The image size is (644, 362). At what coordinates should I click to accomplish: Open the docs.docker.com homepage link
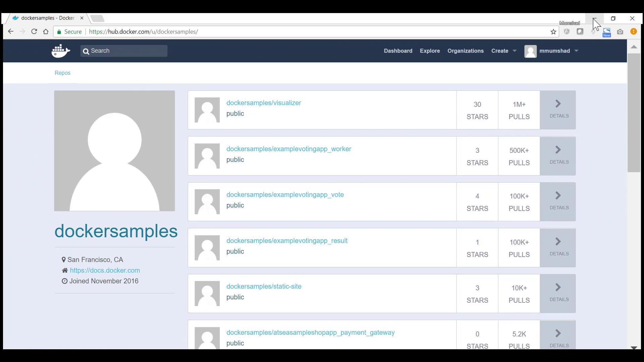click(x=105, y=270)
